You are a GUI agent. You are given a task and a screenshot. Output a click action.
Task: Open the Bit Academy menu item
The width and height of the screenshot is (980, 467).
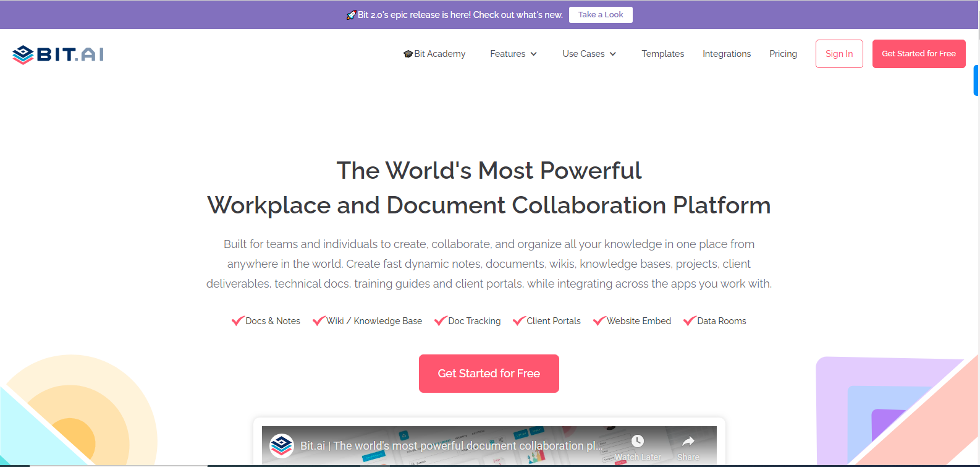pyautogui.click(x=434, y=54)
